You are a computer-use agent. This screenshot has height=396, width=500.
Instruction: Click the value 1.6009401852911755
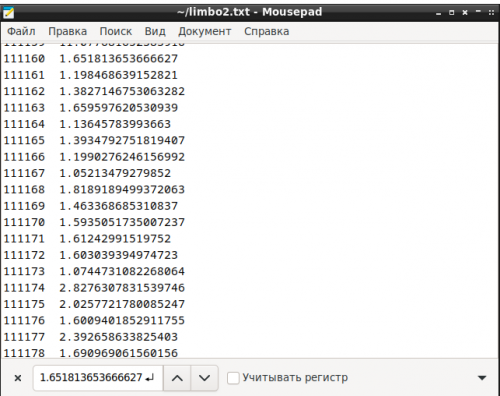(x=122, y=320)
